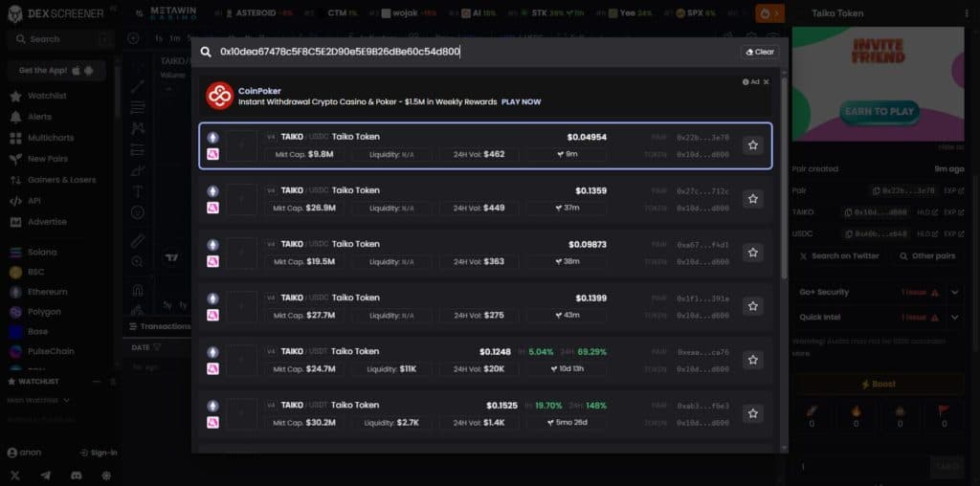Open TAIKO/USDC result with $26.9M market cap
The height and width of the screenshot is (486, 980).
(x=485, y=199)
